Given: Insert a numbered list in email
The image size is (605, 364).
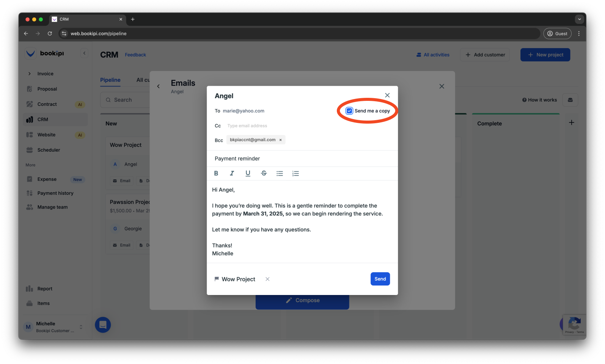Looking at the screenshot, I should point(295,173).
